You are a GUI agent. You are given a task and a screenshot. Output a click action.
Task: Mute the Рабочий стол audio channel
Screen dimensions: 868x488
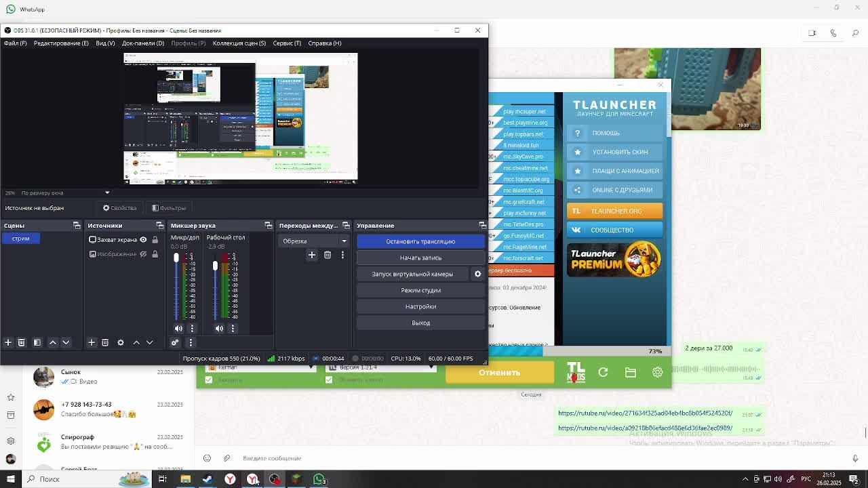tap(219, 329)
